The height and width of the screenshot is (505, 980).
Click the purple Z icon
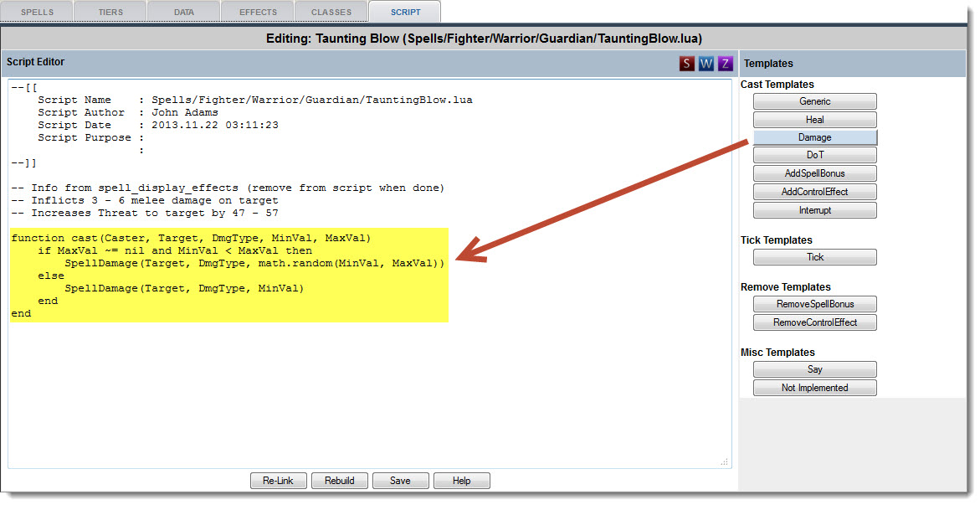(x=725, y=64)
